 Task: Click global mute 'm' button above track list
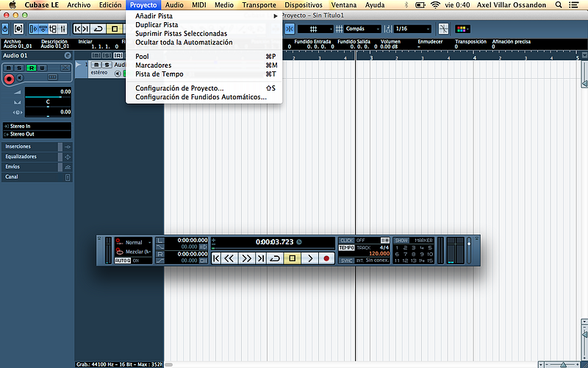(x=96, y=56)
